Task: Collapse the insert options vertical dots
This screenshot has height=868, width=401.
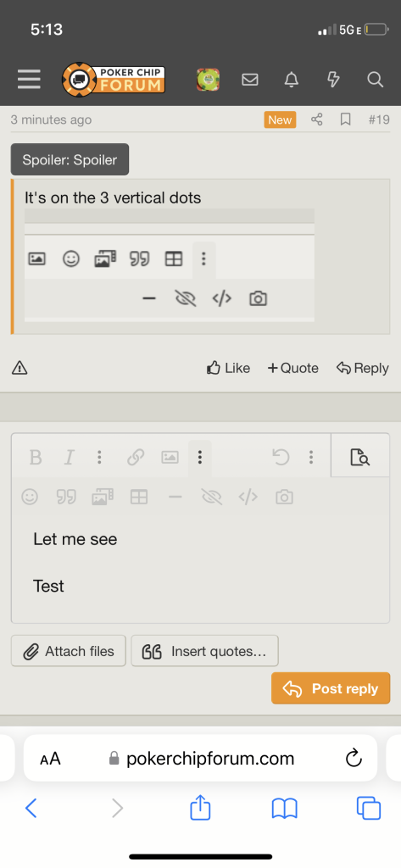Action: [200, 457]
